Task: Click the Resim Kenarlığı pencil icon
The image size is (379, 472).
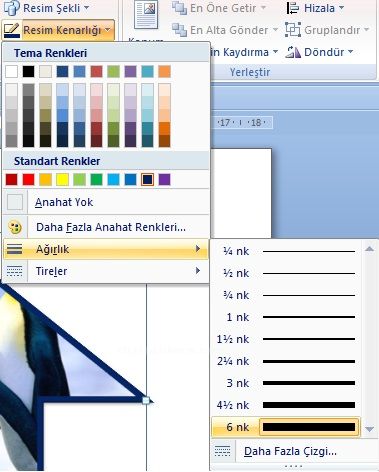Action: point(11,30)
